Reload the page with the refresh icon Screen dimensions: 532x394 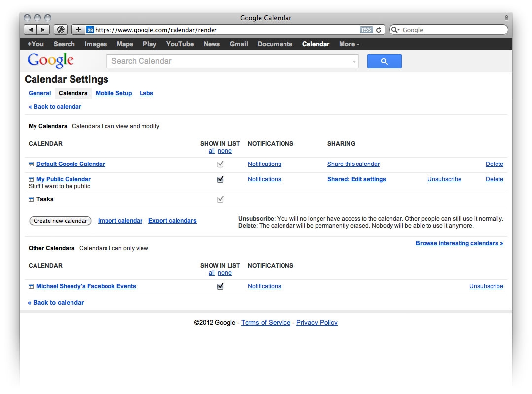[379, 30]
